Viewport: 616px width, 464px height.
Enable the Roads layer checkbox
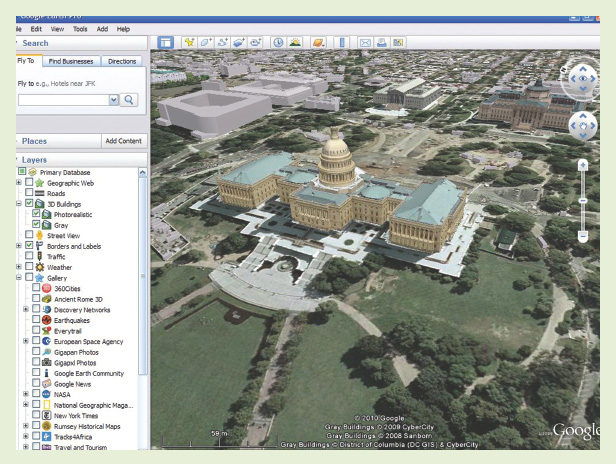29,194
